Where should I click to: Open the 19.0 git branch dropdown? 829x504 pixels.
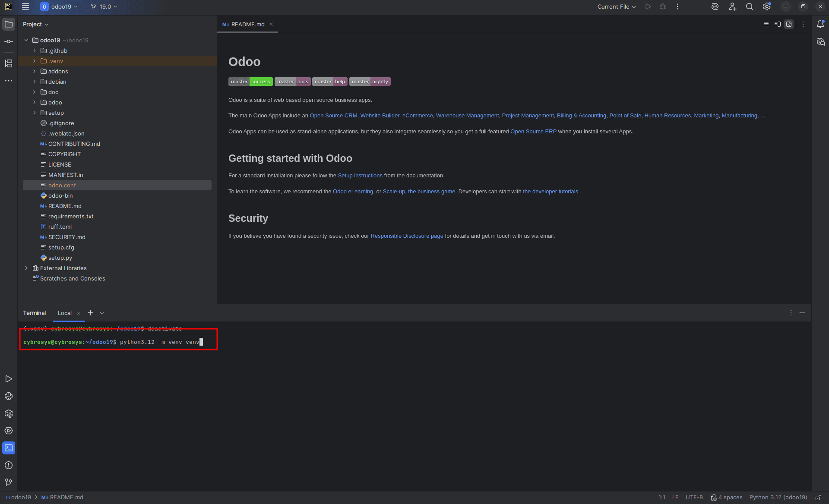[x=104, y=6]
